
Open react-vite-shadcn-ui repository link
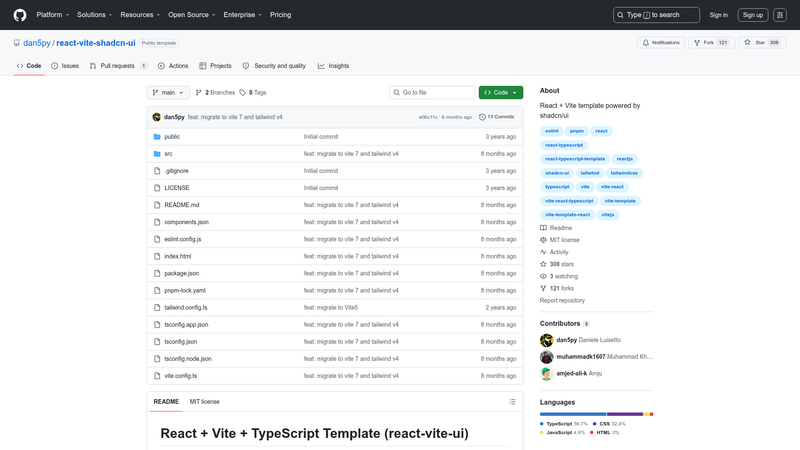pyautogui.click(x=96, y=43)
